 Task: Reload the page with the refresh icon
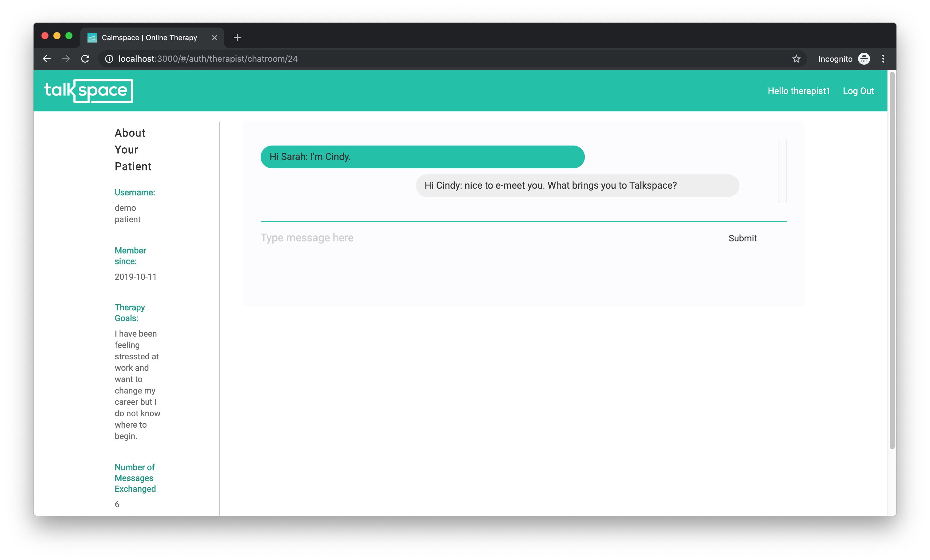(85, 59)
